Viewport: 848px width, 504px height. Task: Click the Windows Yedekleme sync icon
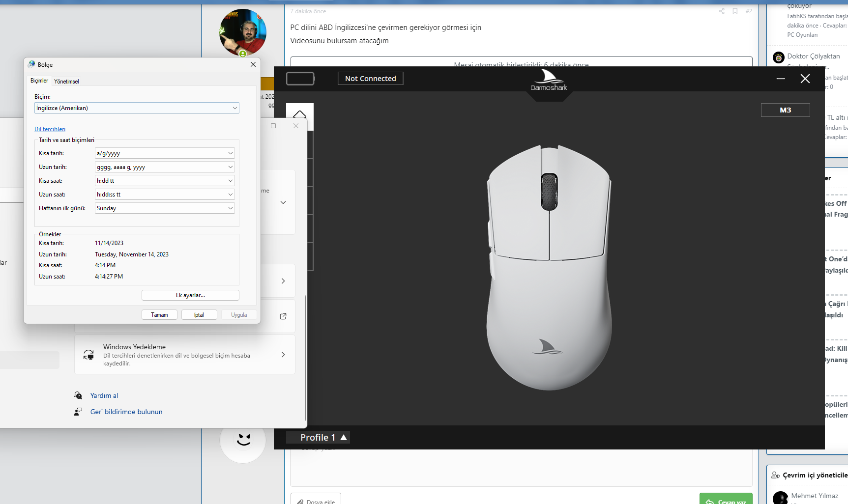pyautogui.click(x=88, y=355)
